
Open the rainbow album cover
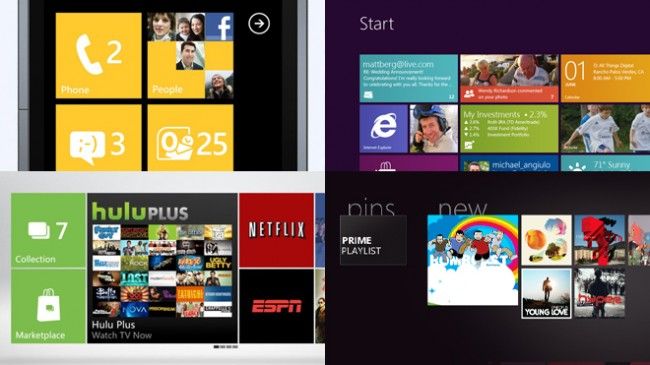[473, 260]
